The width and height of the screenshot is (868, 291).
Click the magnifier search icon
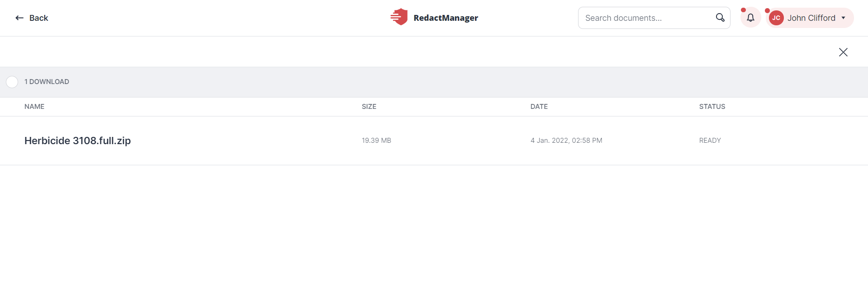[x=720, y=18]
